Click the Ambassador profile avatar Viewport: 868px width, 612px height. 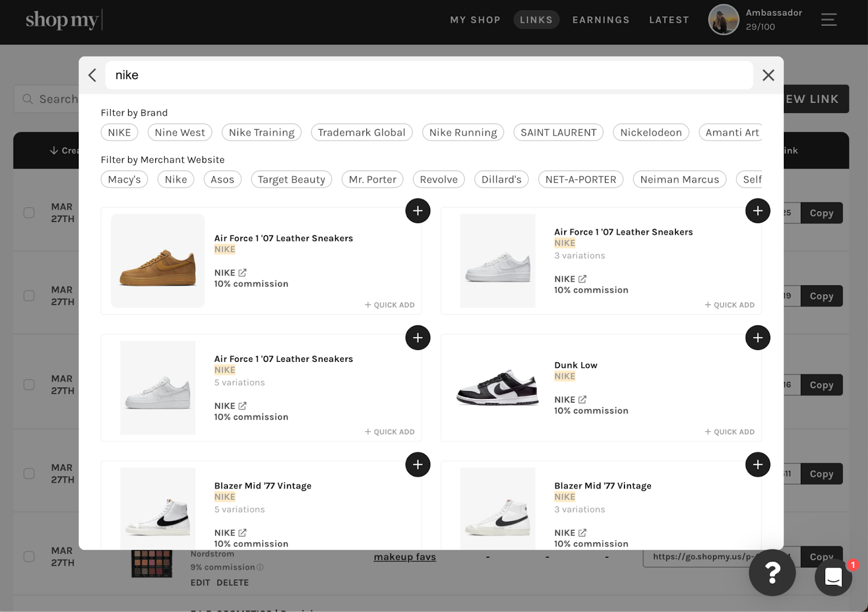tap(724, 20)
